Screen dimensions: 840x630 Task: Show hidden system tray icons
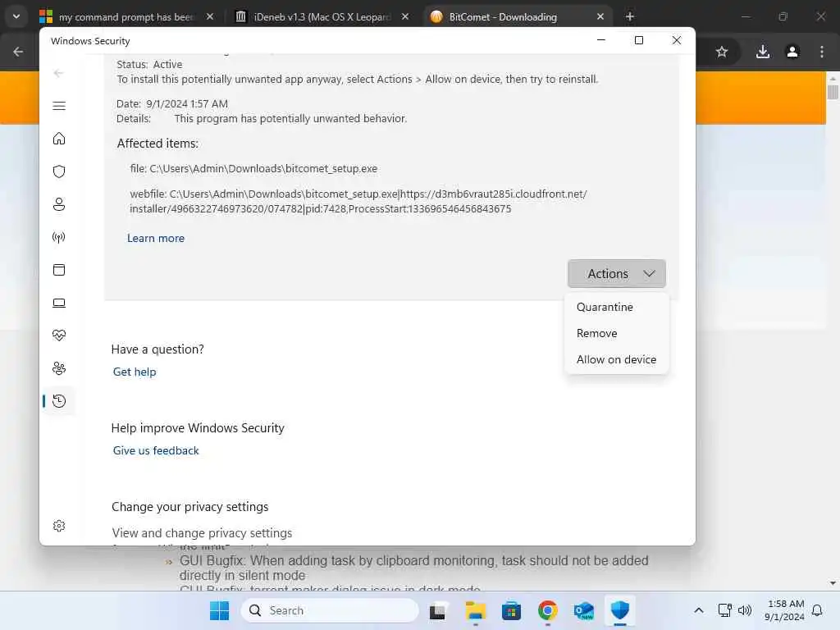[x=699, y=610]
